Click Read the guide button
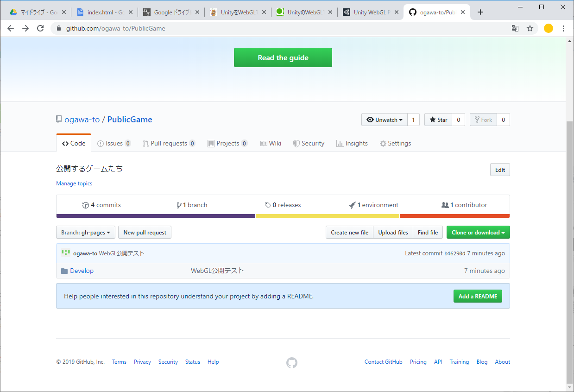Viewport: 574px width, 392px height. tap(283, 57)
